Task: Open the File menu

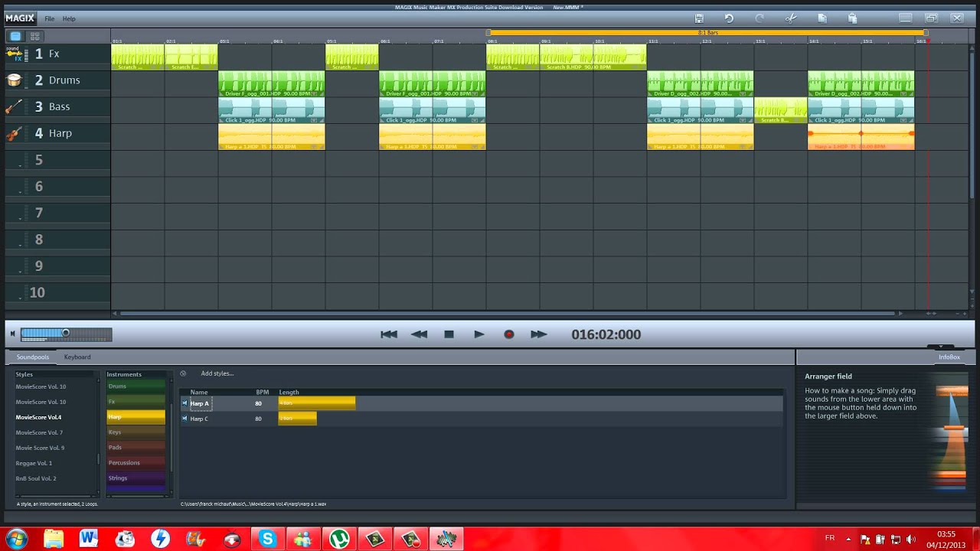Action: (x=49, y=18)
